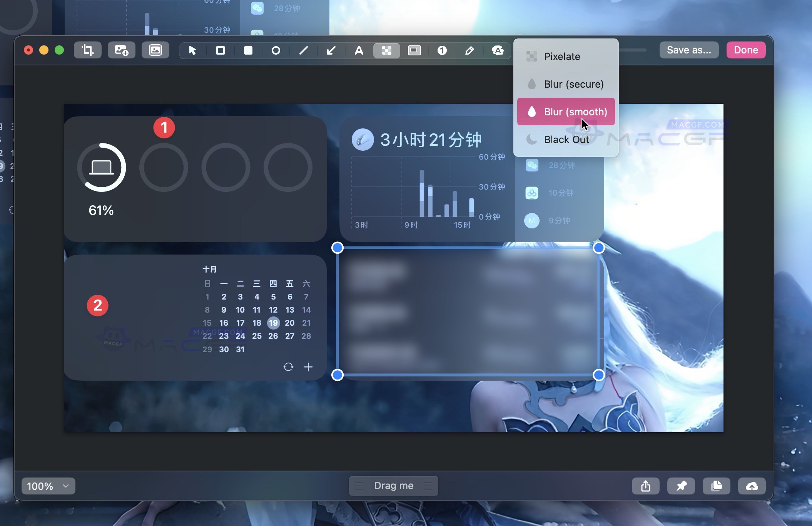Open the Text annotation tool

click(x=359, y=50)
